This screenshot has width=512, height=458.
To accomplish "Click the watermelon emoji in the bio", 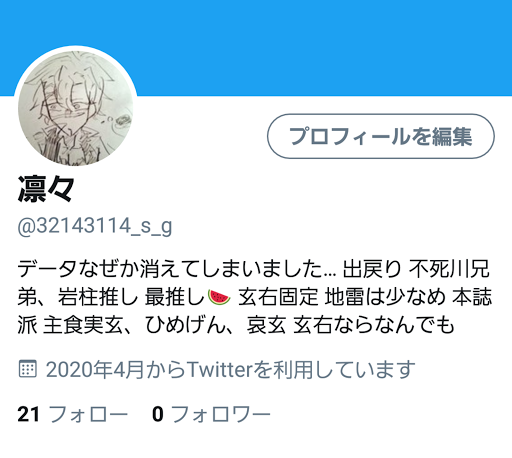I will coord(219,297).
